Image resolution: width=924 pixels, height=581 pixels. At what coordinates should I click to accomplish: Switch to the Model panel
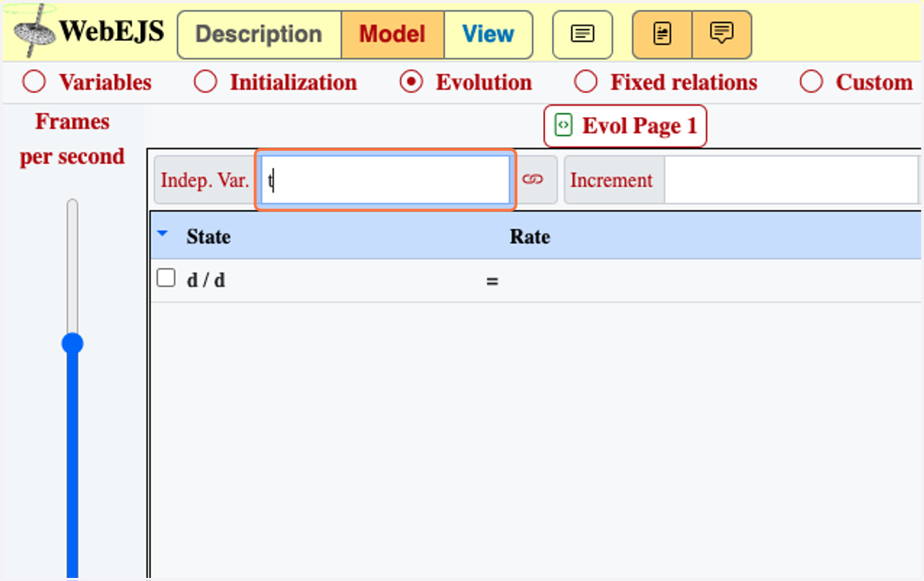pyautogui.click(x=392, y=35)
